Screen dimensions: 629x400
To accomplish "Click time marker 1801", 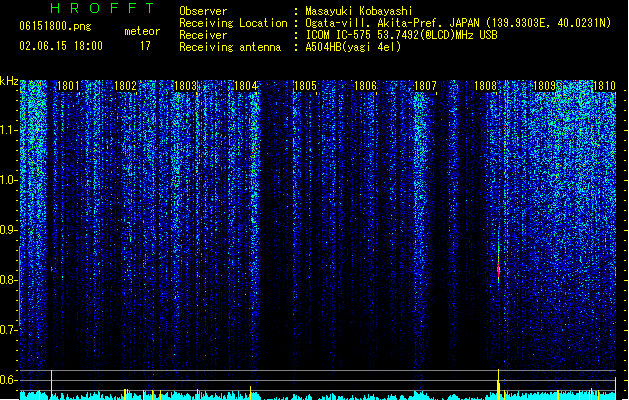I will (x=68, y=86).
